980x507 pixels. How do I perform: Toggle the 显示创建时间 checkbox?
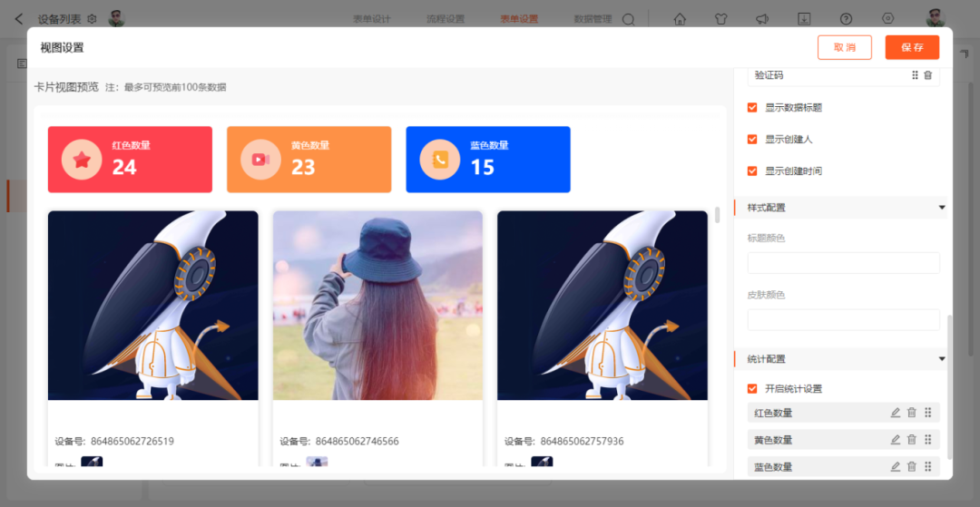(752, 171)
